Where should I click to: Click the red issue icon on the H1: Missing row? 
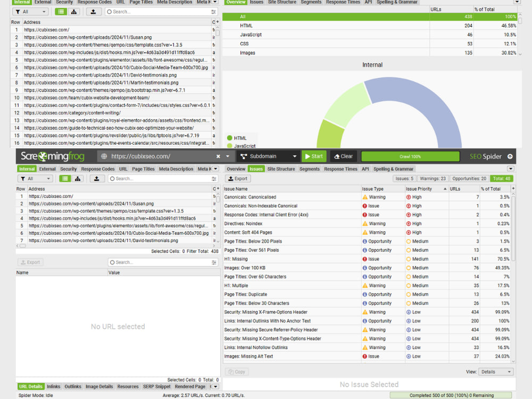[365, 259]
